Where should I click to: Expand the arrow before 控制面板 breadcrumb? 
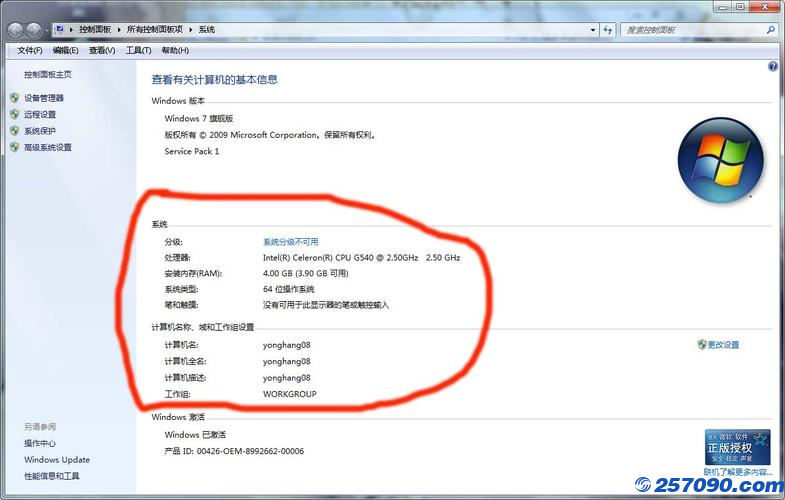click(71, 30)
